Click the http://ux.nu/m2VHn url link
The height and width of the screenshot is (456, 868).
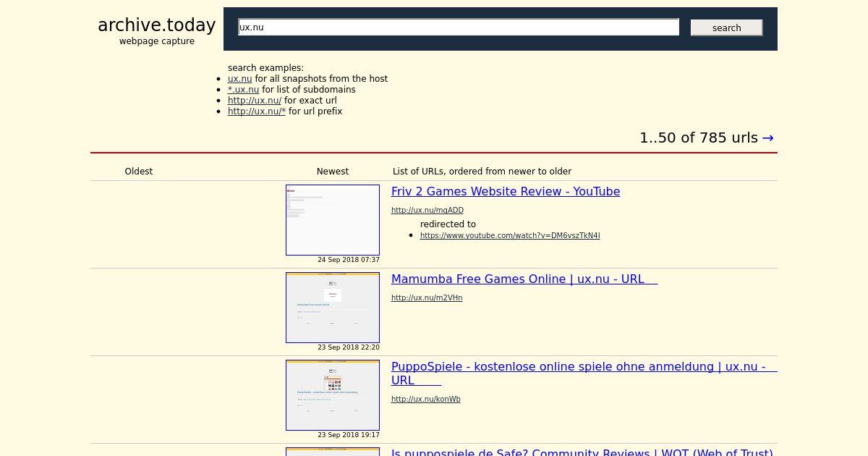point(427,298)
